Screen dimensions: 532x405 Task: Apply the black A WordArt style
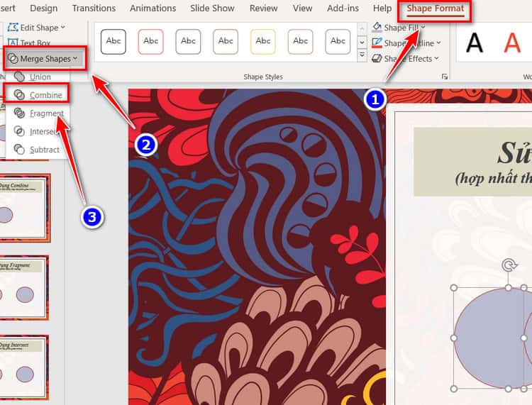pos(475,43)
